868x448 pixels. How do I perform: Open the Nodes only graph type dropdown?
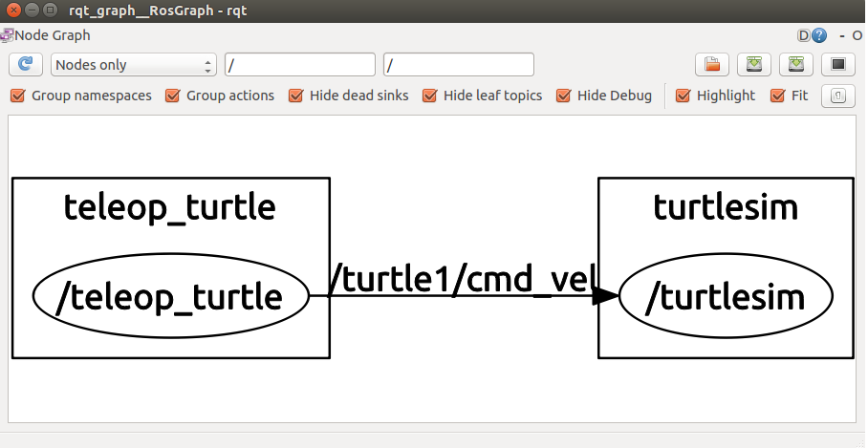(x=134, y=65)
